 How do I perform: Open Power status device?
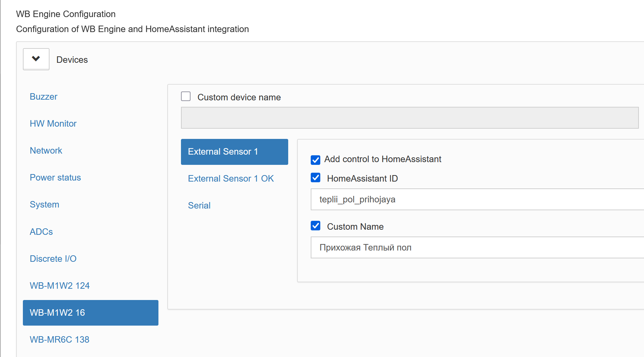click(x=55, y=177)
